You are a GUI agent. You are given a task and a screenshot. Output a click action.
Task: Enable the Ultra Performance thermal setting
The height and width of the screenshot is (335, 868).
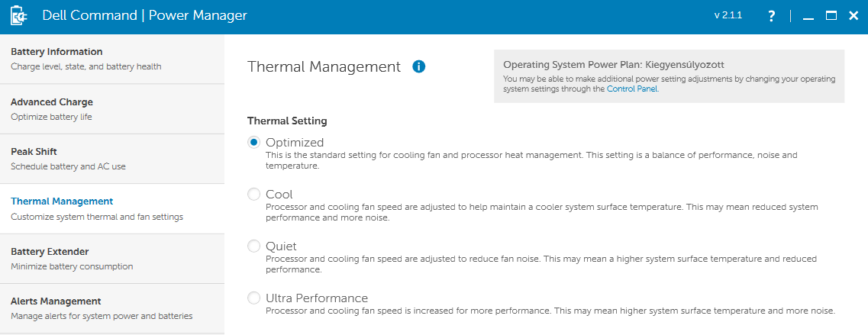253,298
